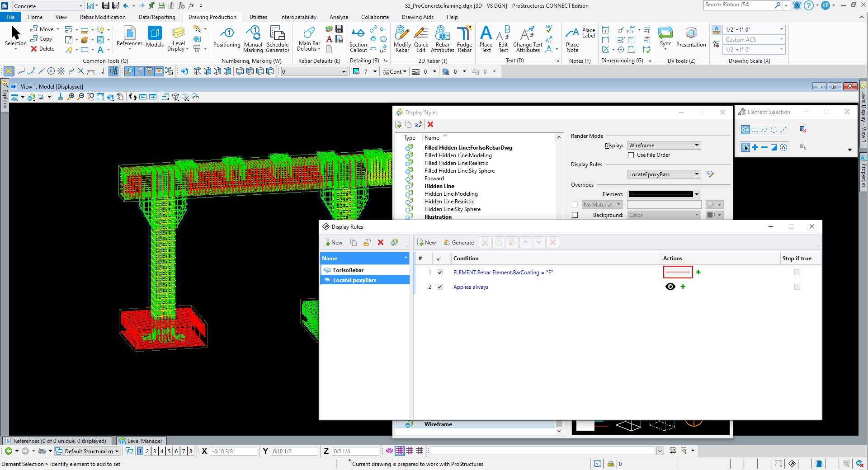Open the Utilities ribbon tab
The width and height of the screenshot is (868, 470).
(258, 17)
